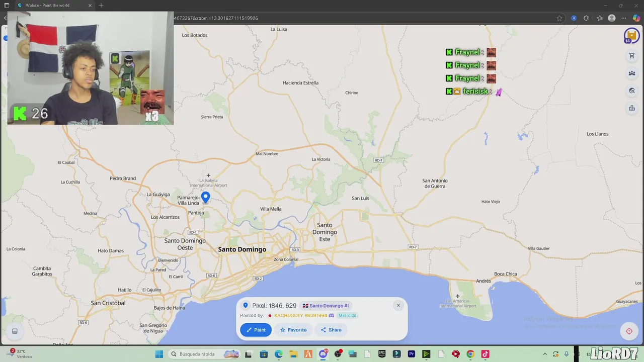Open TikTok app in the taskbar

tap(485, 354)
